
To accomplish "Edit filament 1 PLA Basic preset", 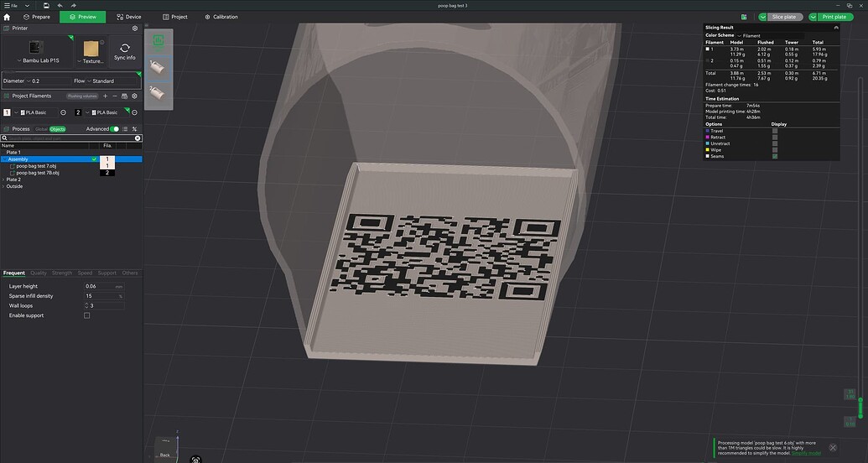I will (63, 112).
